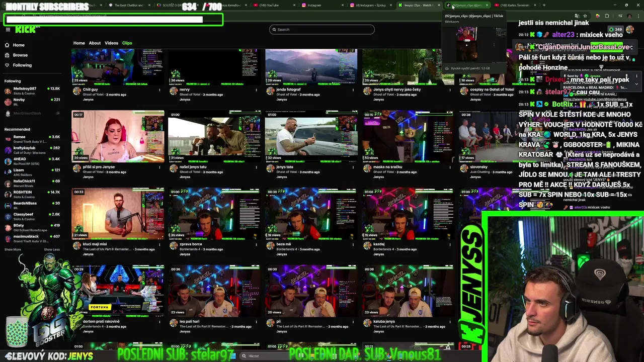The image size is (644, 362).
Task: Go to Home in left sidebar
Action: pos(19,45)
